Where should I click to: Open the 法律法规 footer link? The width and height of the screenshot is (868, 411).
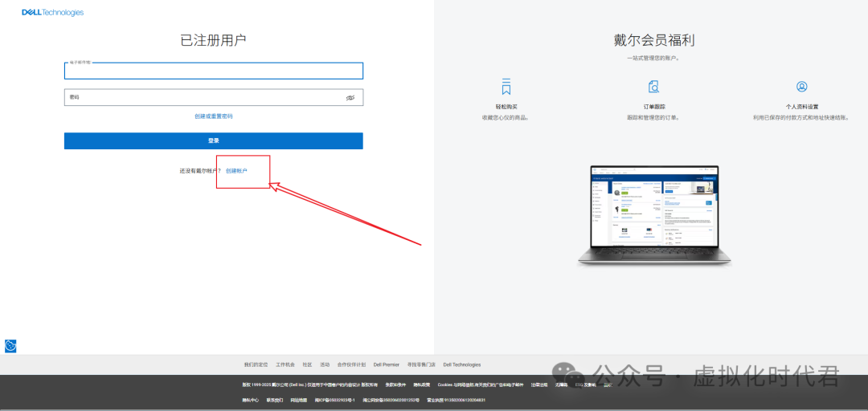539,385
